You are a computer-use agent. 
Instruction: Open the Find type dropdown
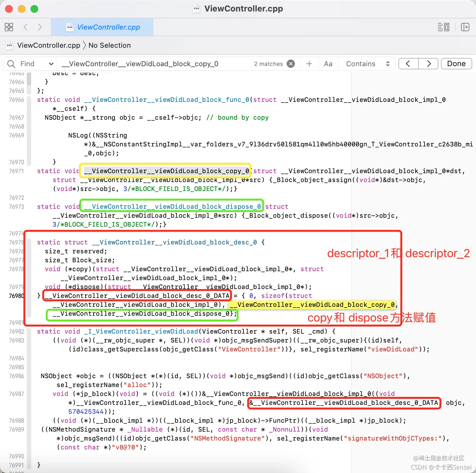pyautogui.click(x=51, y=64)
